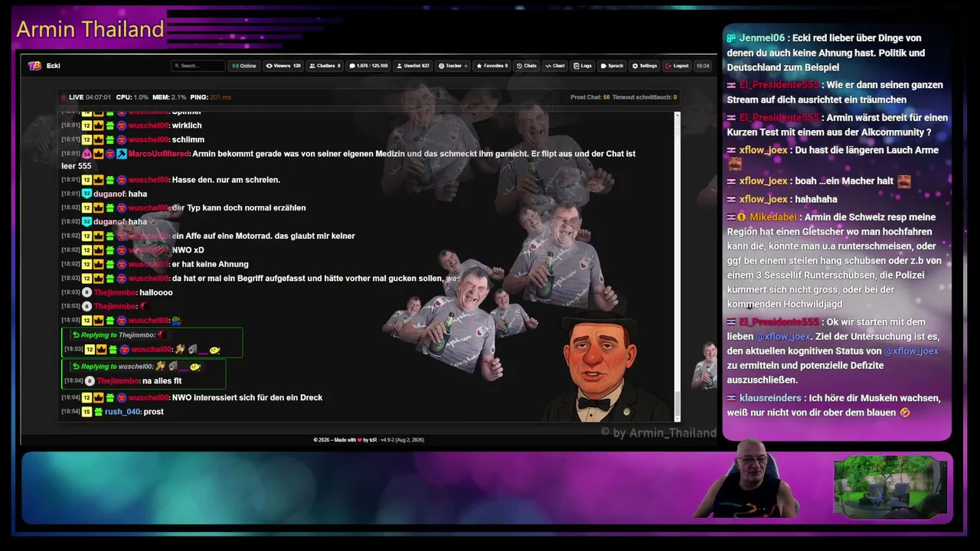
Task: Click the red Logout button
Action: click(677, 66)
